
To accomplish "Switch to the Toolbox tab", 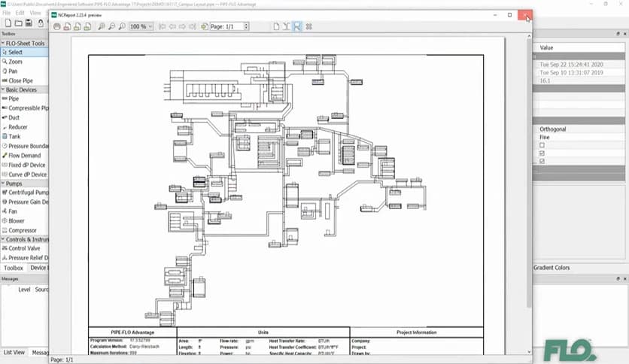I will click(14, 268).
